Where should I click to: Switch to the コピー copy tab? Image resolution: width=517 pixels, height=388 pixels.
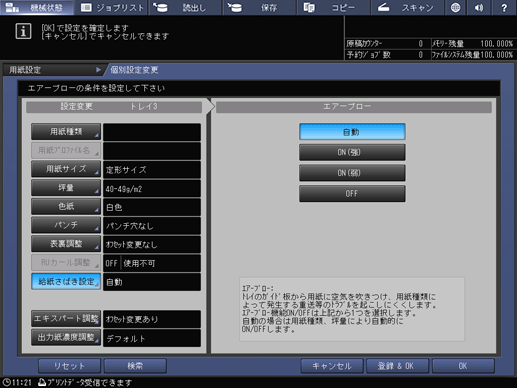333,7
